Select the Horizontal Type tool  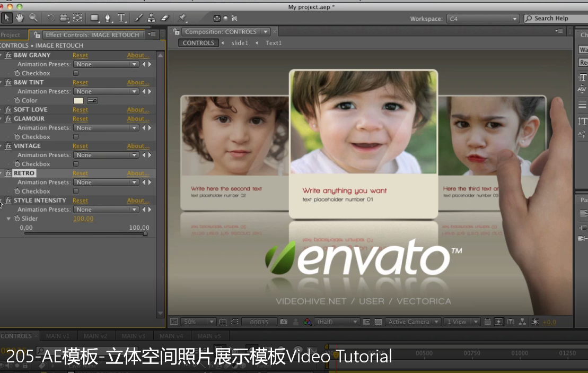(121, 18)
